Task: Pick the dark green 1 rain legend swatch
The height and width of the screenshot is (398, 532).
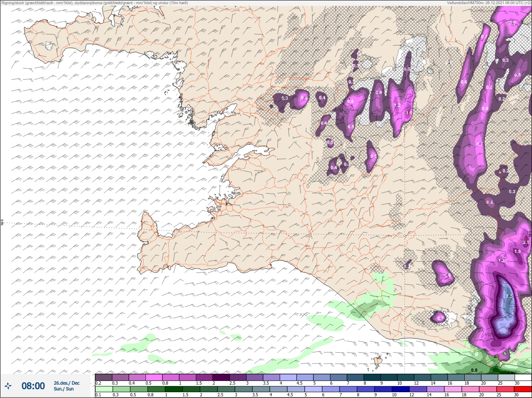Action: tap(174, 389)
